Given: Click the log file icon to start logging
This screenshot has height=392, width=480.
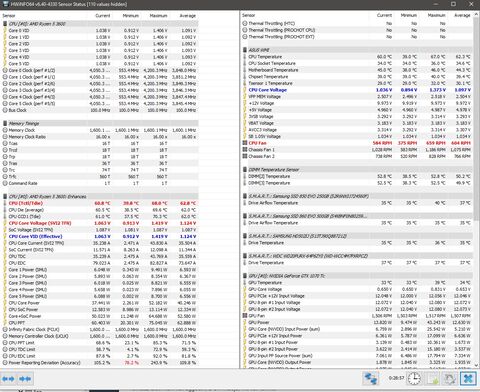Looking at the screenshot, I should tap(432, 379).
